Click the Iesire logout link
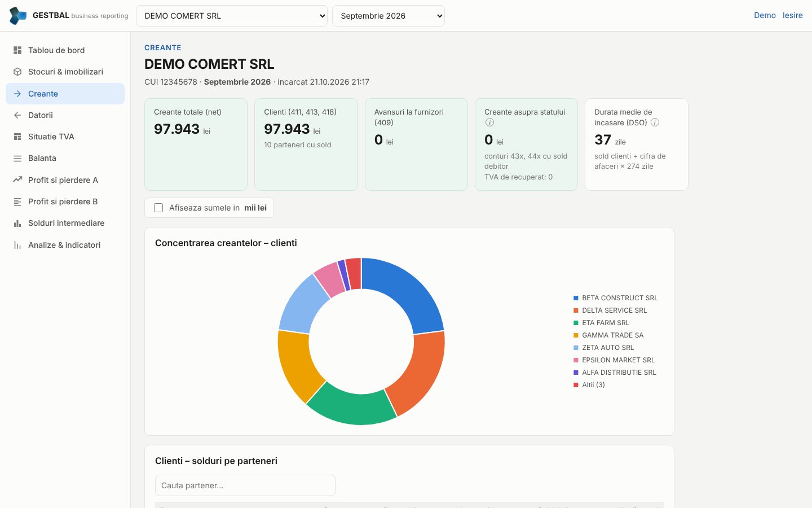This screenshot has width=812, height=508. [792, 15]
